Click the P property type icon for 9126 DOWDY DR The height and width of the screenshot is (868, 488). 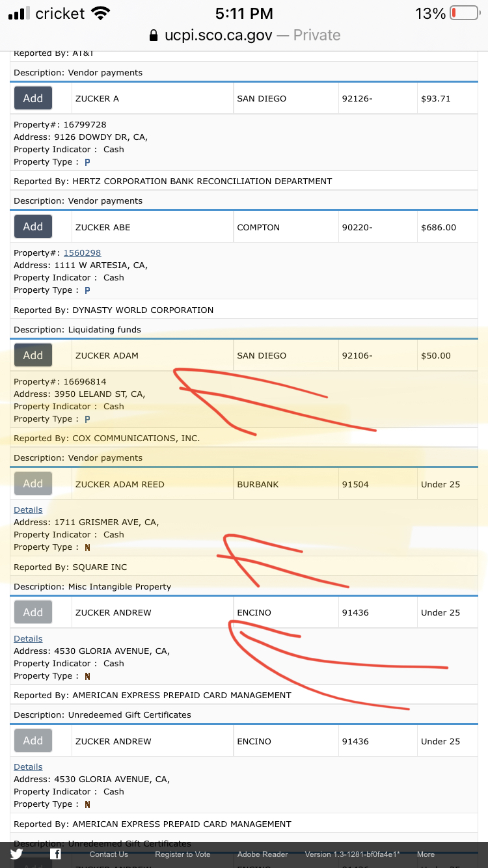pos(87,162)
